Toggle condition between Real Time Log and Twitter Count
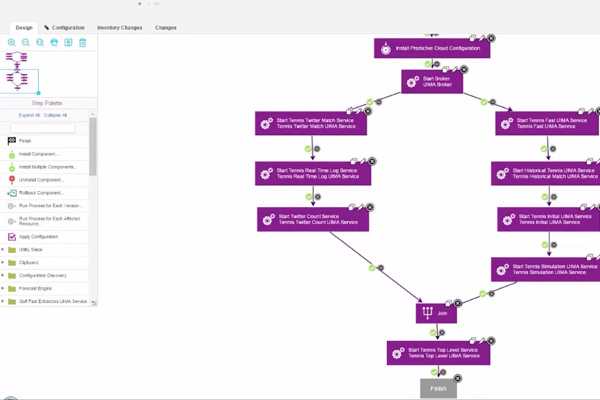The width and height of the screenshot is (600, 400). pos(309,197)
